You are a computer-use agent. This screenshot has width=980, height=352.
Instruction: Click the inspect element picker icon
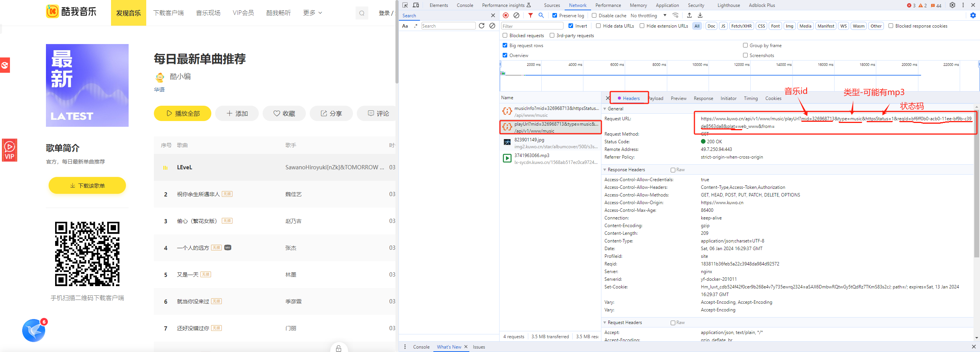point(405,5)
